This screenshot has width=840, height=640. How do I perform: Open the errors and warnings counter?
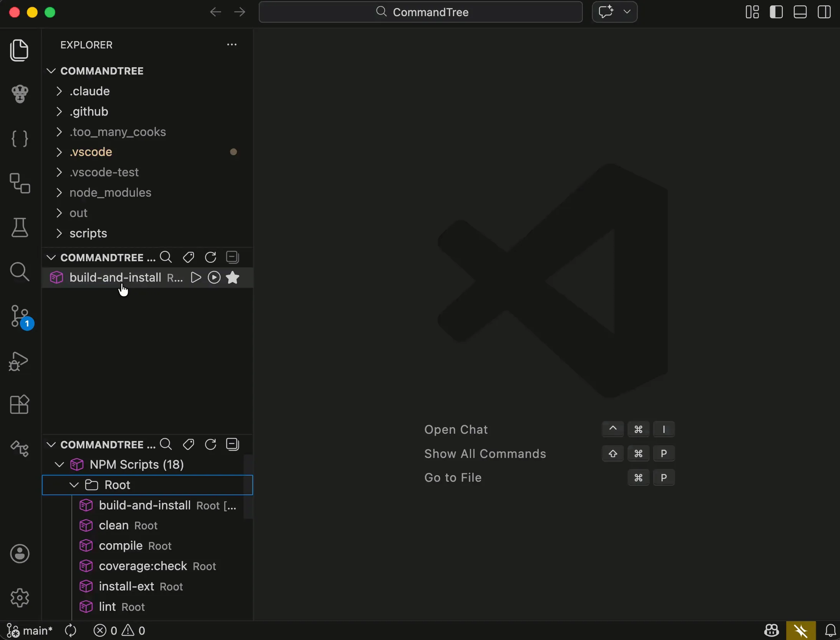[120, 630]
